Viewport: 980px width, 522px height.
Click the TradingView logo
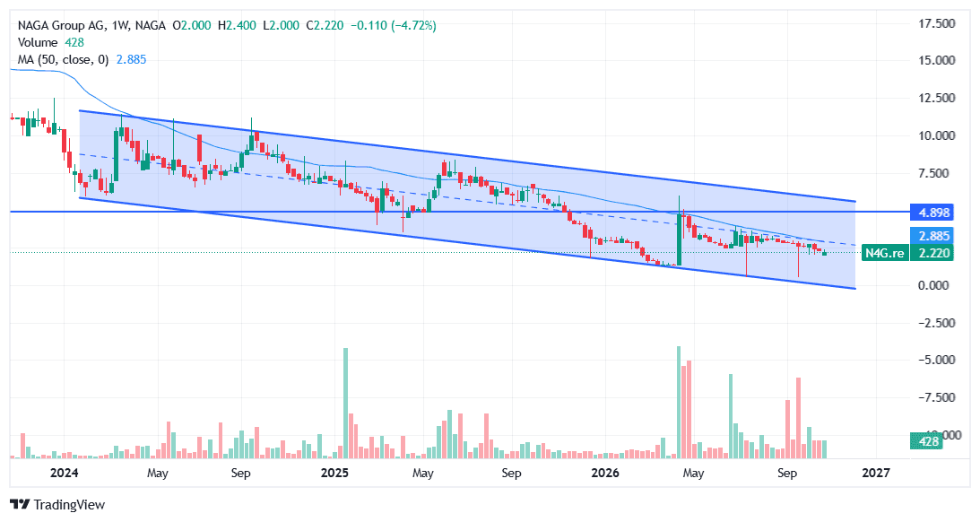point(57,504)
